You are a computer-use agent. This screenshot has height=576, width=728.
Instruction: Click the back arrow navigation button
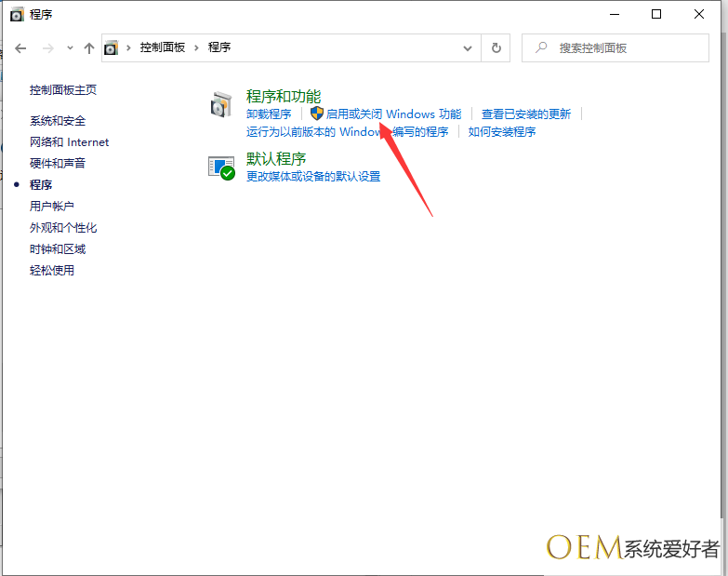(21, 48)
